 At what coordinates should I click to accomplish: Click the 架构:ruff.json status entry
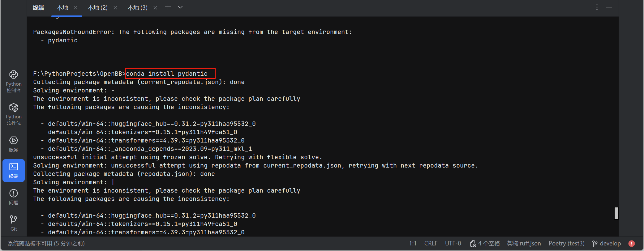click(x=524, y=243)
